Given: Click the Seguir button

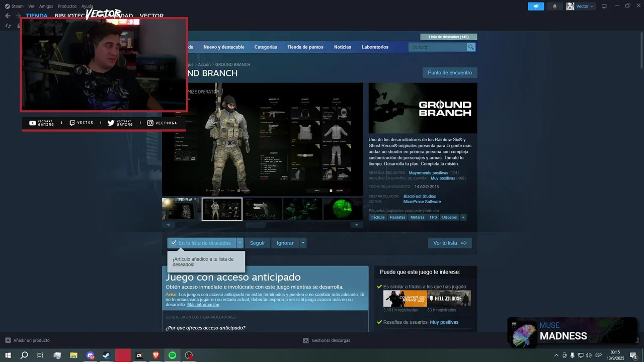Looking at the screenshot, I should [x=258, y=243].
